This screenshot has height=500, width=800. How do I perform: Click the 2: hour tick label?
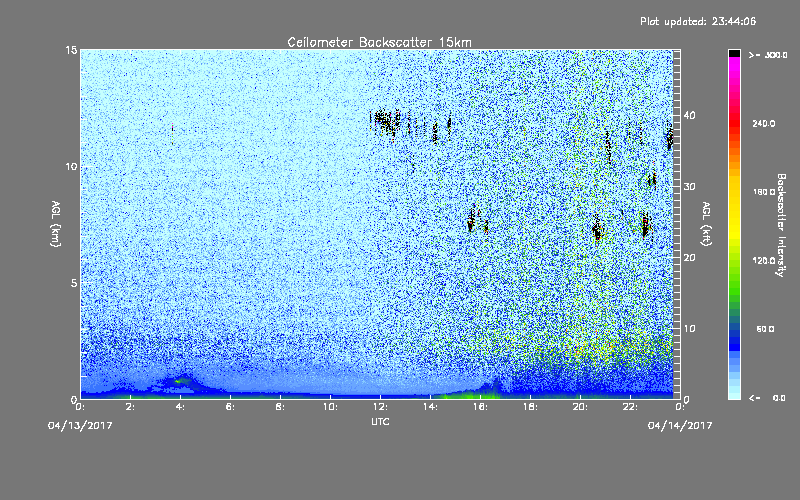click(x=131, y=407)
